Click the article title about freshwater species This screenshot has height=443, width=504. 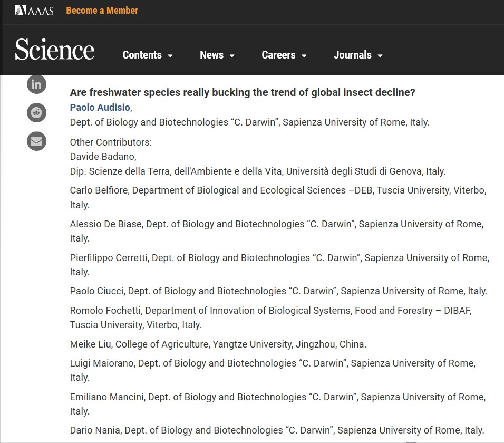pos(243,92)
